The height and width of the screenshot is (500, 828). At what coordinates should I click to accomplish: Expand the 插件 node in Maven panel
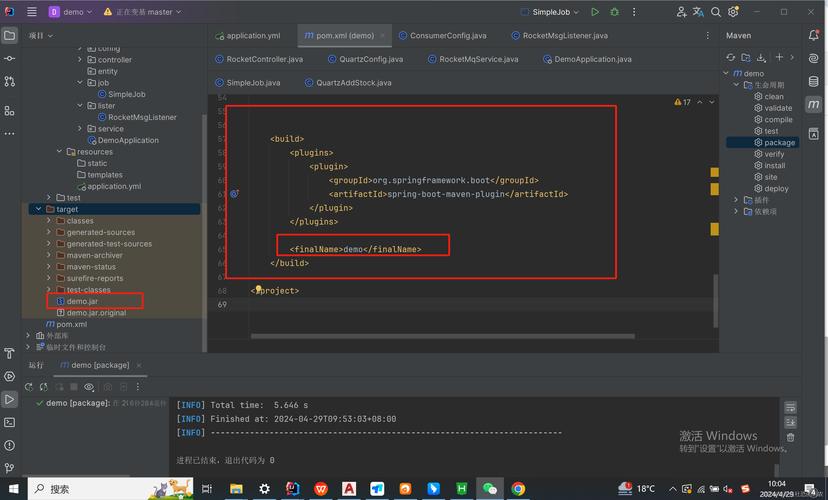click(x=736, y=200)
